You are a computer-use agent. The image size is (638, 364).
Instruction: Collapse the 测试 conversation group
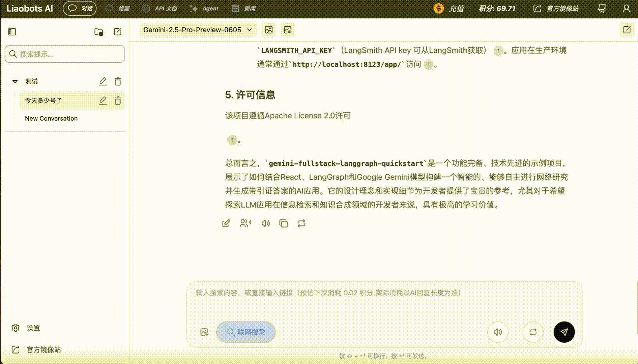(x=15, y=81)
